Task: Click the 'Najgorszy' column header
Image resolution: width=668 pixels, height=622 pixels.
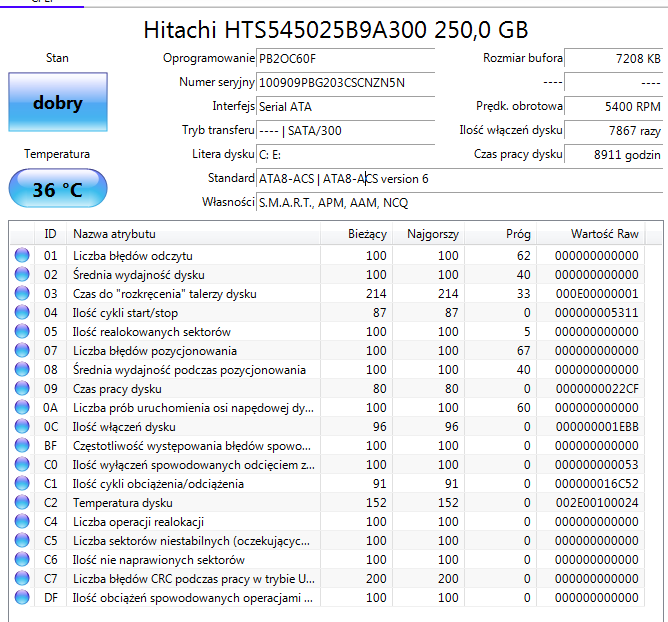Action: tap(428, 234)
